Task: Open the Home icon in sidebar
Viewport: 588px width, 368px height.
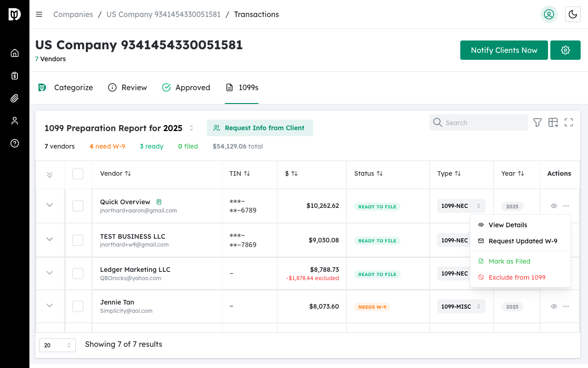Action: 15,53
